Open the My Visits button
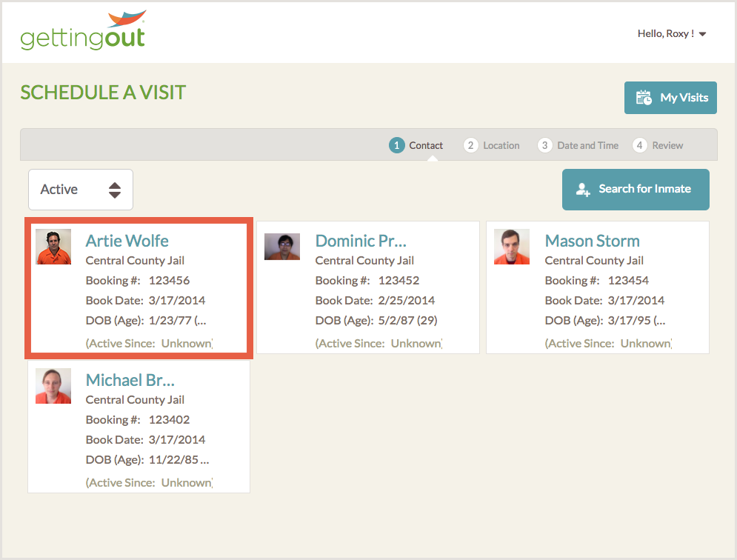The image size is (737, 560). click(x=670, y=98)
